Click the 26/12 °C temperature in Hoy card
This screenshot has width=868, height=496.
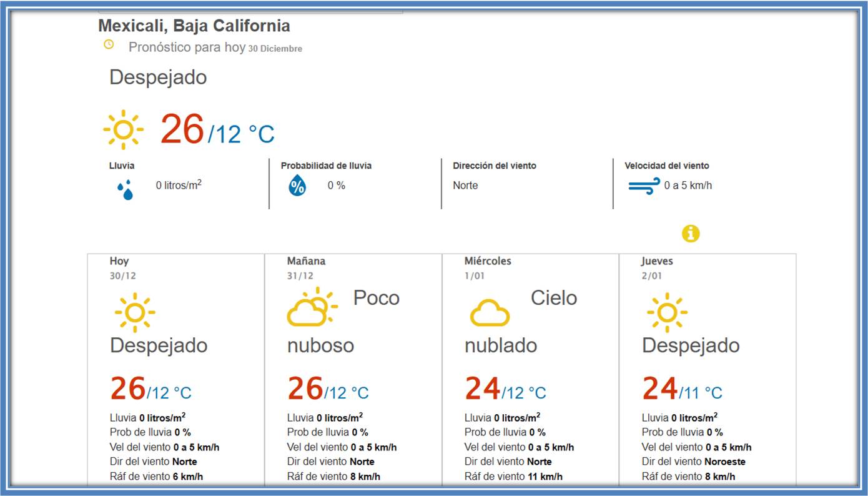click(150, 389)
